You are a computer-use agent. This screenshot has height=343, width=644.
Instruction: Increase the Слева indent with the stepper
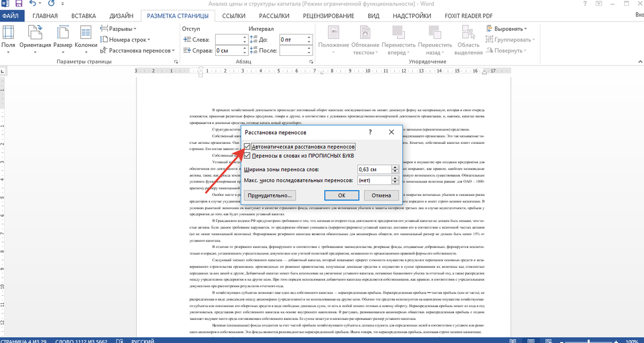pos(244,37)
